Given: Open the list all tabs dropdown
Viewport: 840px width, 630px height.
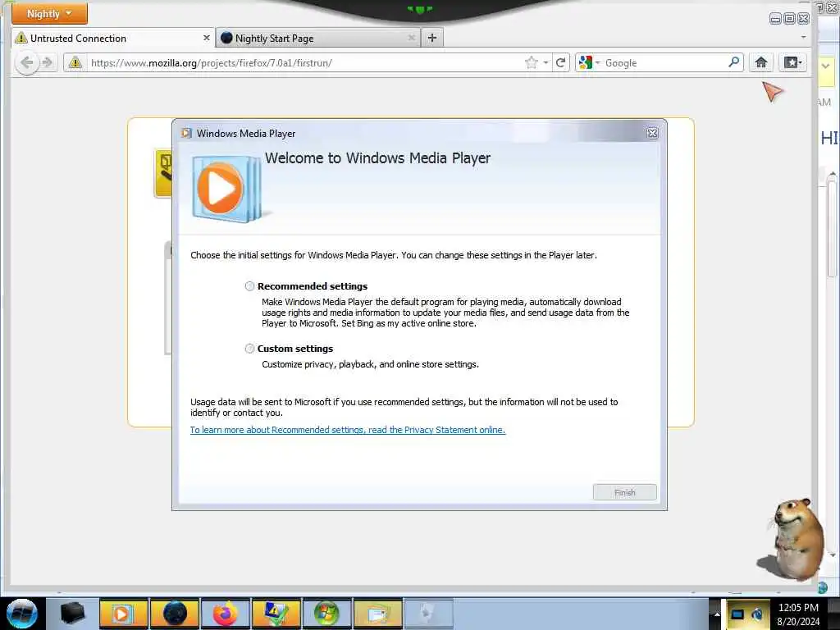Looking at the screenshot, I should 803,38.
